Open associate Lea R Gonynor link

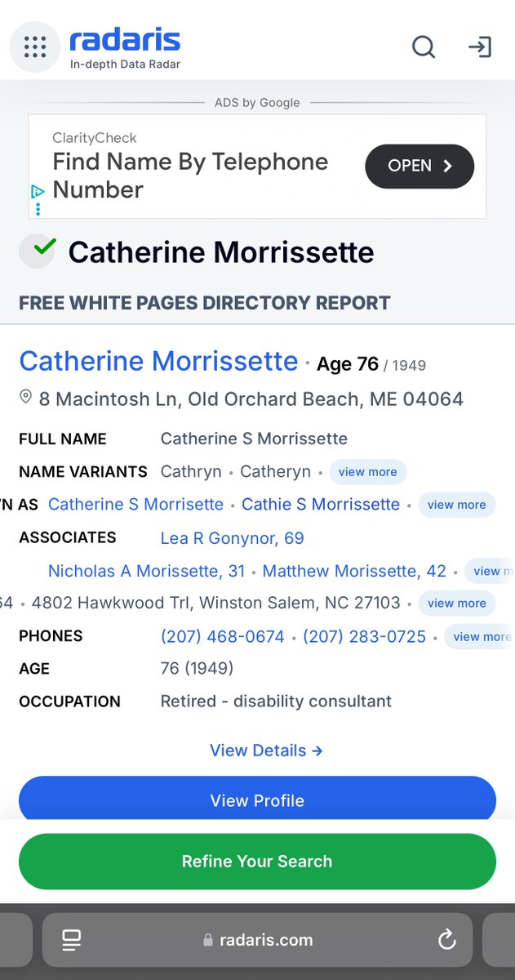232,538
